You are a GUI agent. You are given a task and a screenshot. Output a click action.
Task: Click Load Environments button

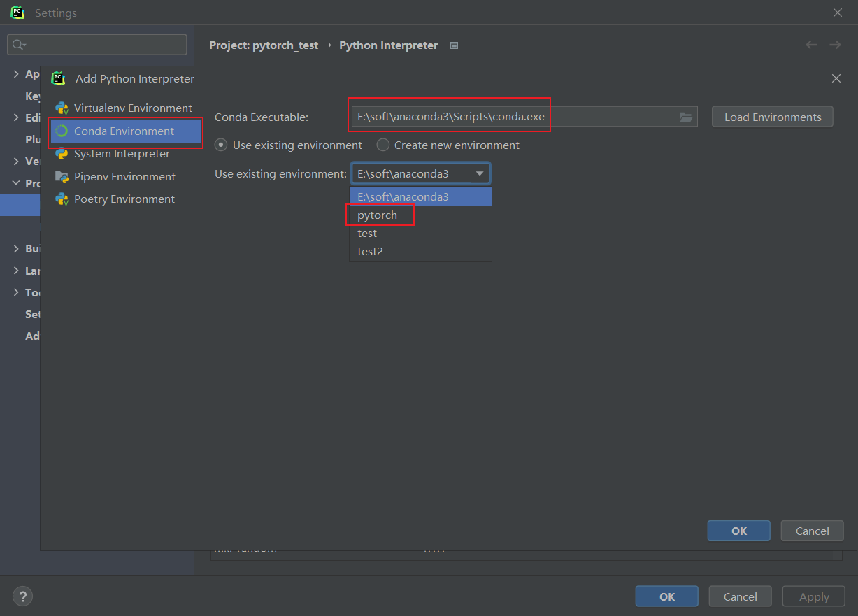click(x=773, y=117)
